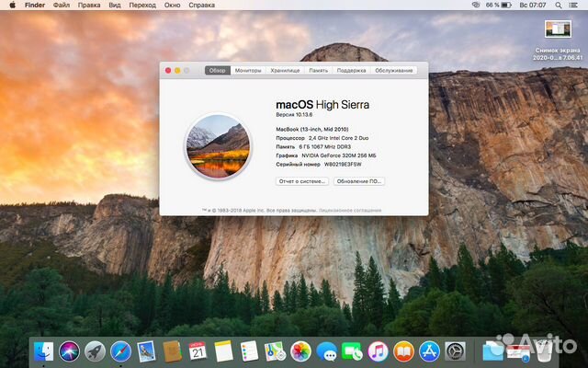Click battery 66 % status icon

click(x=498, y=6)
